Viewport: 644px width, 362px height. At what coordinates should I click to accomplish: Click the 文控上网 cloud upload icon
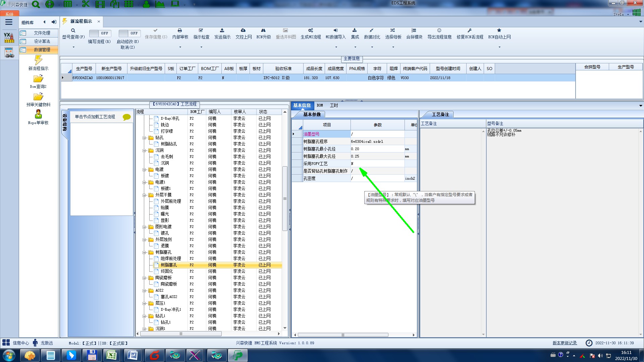(x=243, y=31)
